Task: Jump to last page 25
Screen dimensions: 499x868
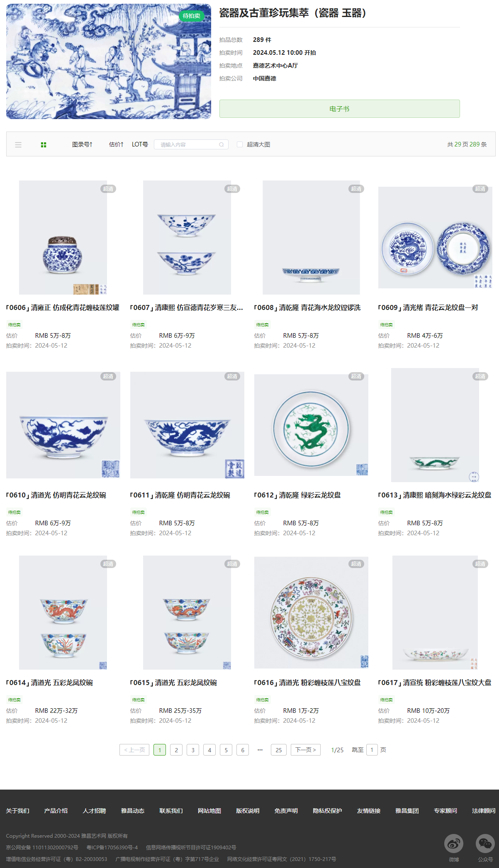Action: [x=279, y=750]
